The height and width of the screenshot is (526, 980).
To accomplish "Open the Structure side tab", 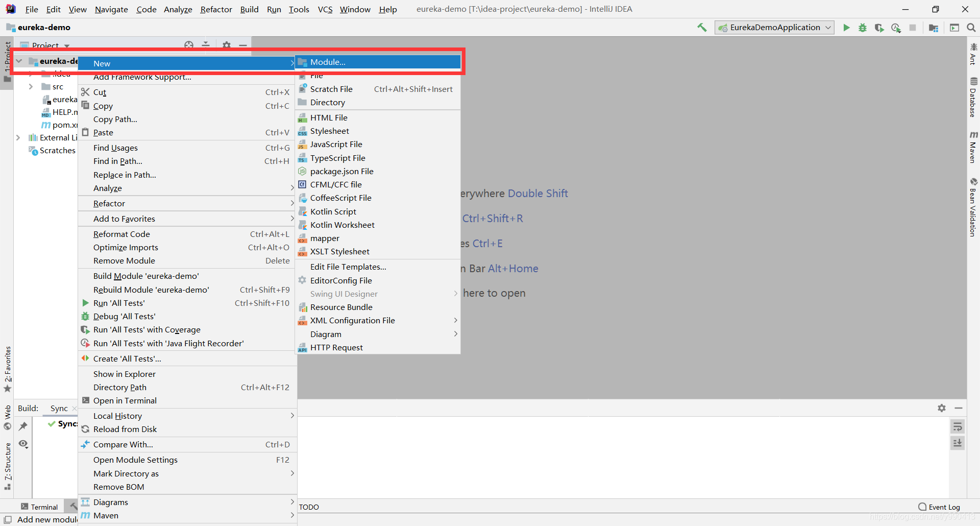I will tap(7, 466).
